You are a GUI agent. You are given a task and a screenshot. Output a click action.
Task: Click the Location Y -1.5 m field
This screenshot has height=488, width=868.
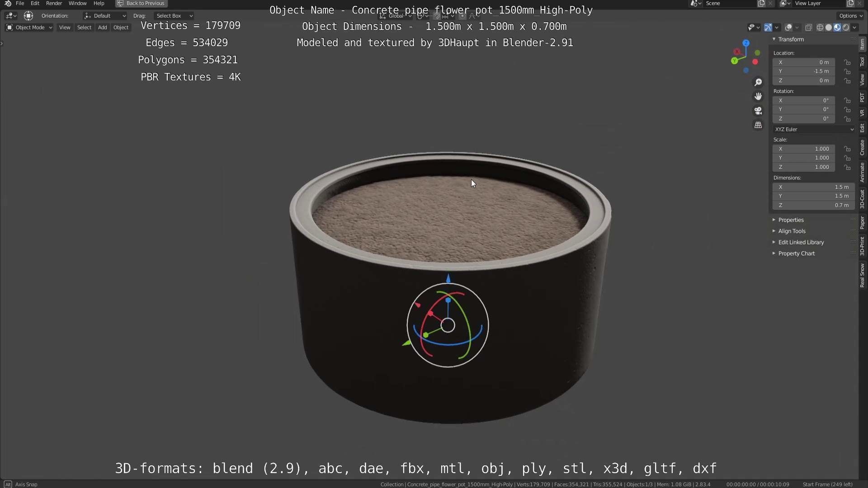coord(804,71)
